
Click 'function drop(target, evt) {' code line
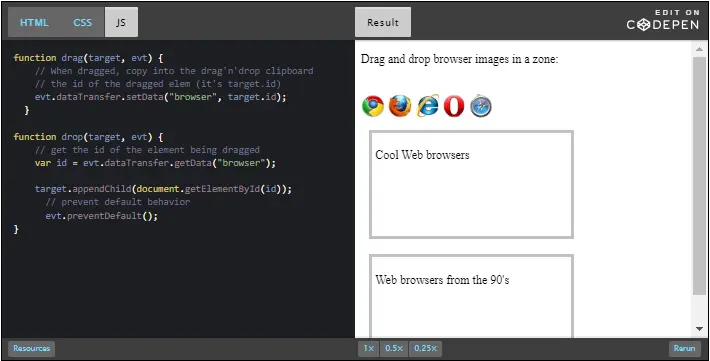[88, 137]
